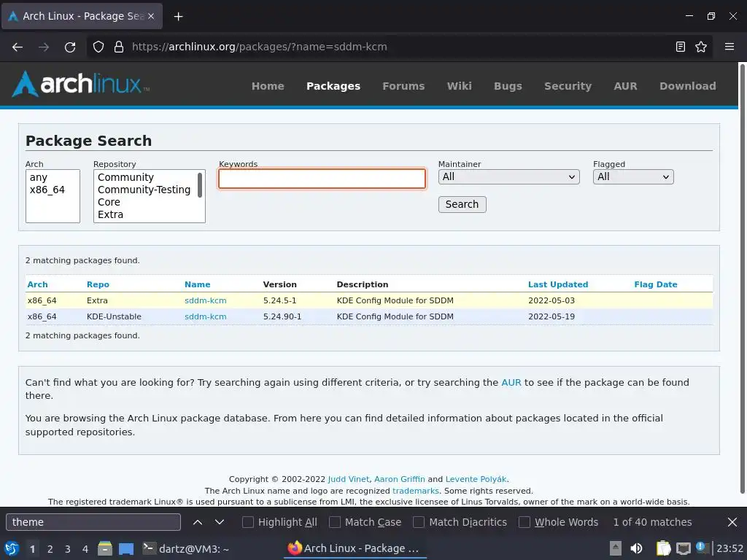Open Firefox application menu
This screenshot has height=560, width=747.
click(729, 47)
